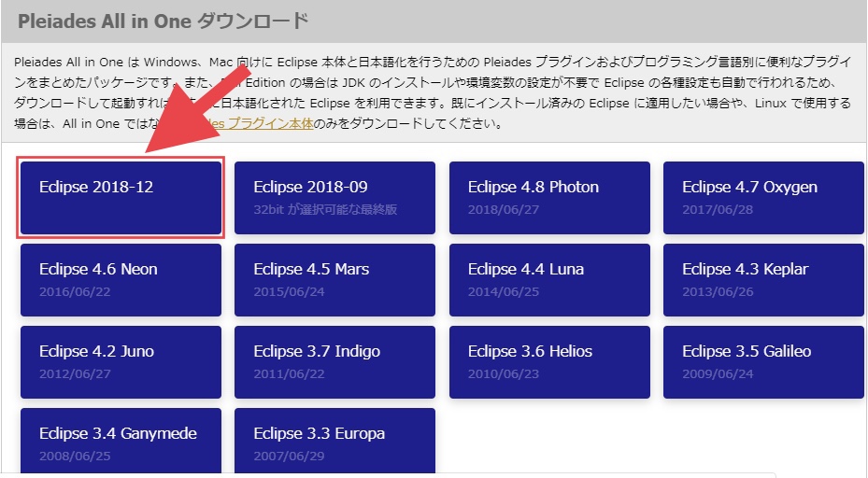Open Eclipse 4.7 Oxygen download
This screenshot has height=478, width=868.
click(x=764, y=198)
